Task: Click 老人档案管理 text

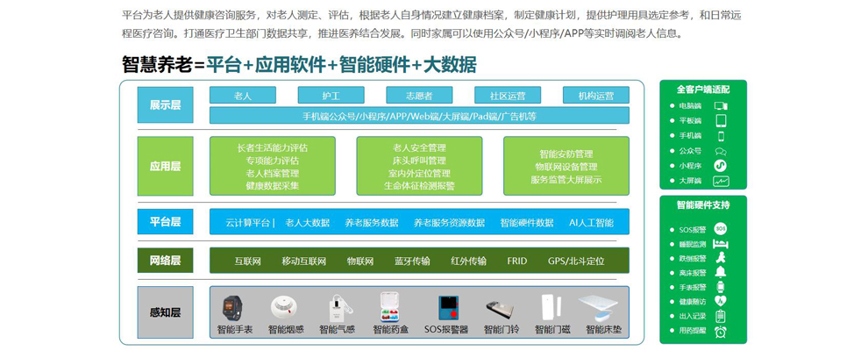Action: (273, 173)
